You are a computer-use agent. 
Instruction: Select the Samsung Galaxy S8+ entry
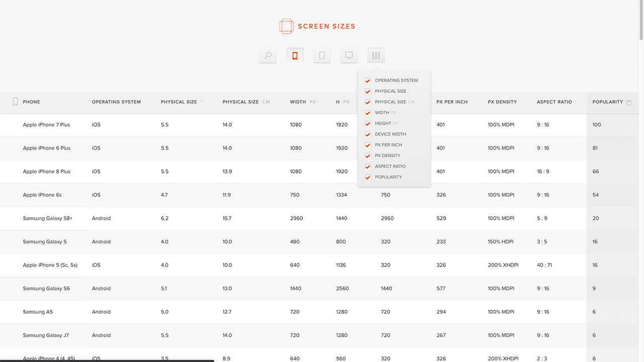(48, 218)
